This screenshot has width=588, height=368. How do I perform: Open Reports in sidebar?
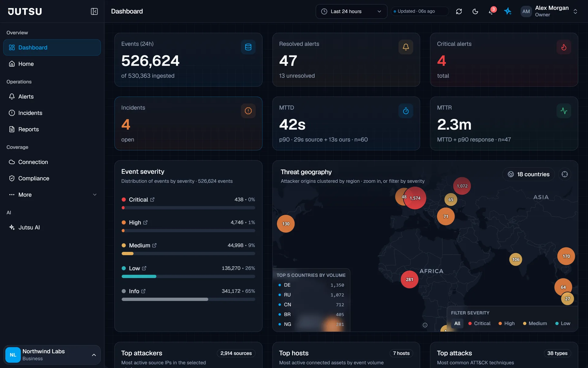click(x=52, y=129)
